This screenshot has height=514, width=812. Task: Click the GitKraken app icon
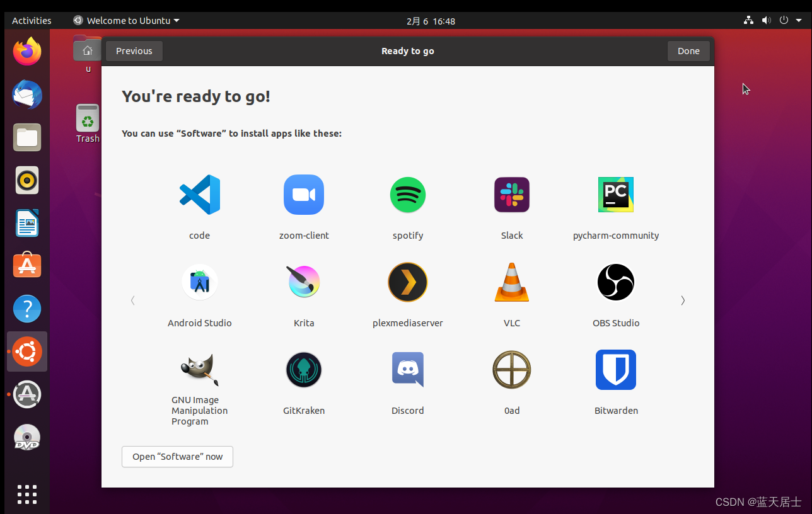tap(304, 370)
